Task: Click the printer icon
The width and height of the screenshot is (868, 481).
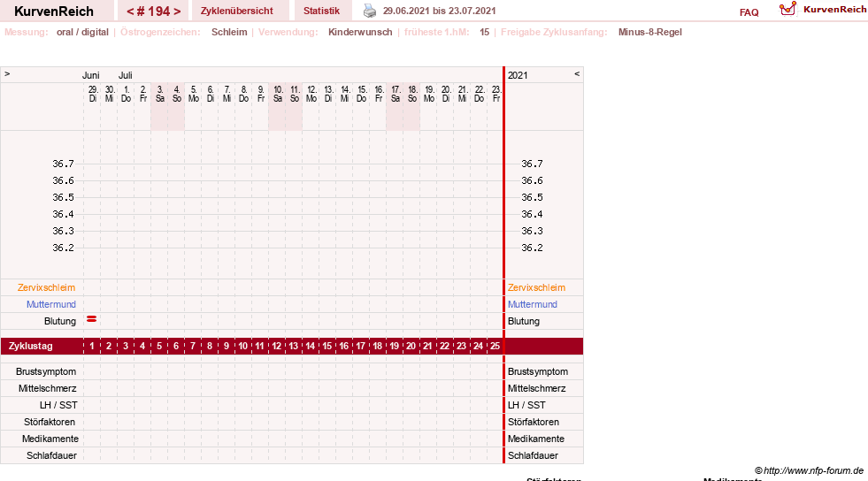Action: [370, 11]
